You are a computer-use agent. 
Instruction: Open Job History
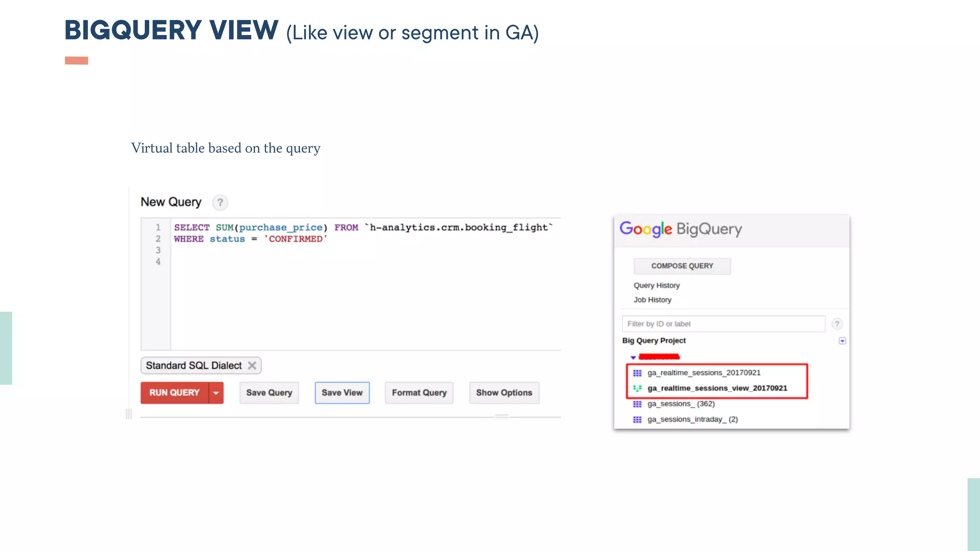pyautogui.click(x=653, y=300)
